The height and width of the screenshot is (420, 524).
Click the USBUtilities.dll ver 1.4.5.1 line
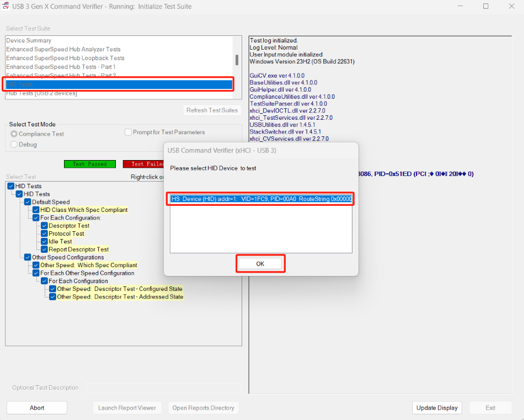pyautogui.click(x=282, y=125)
